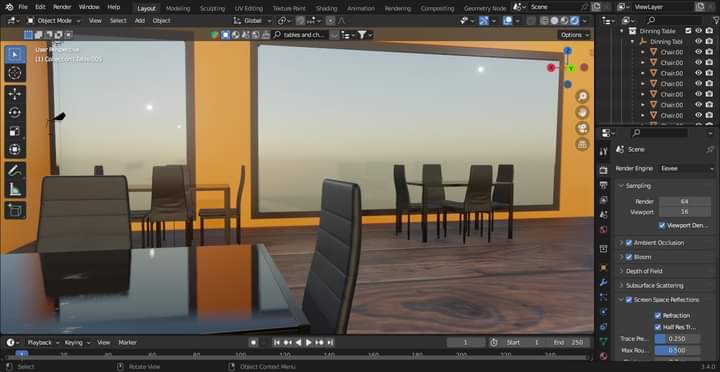Select the Annotate pencil tool
This screenshot has width=720, height=372.
pos(15,170)
